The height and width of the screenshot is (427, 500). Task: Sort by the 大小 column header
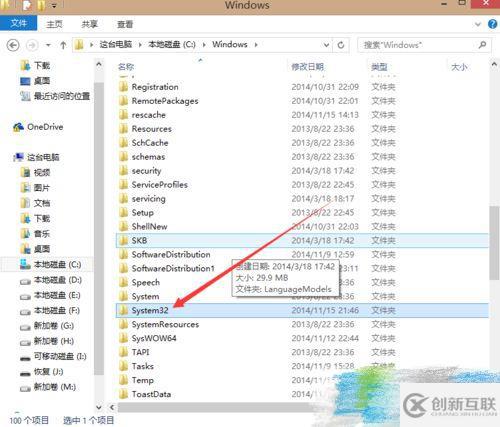pyautogui.click(x=459, y=67)
